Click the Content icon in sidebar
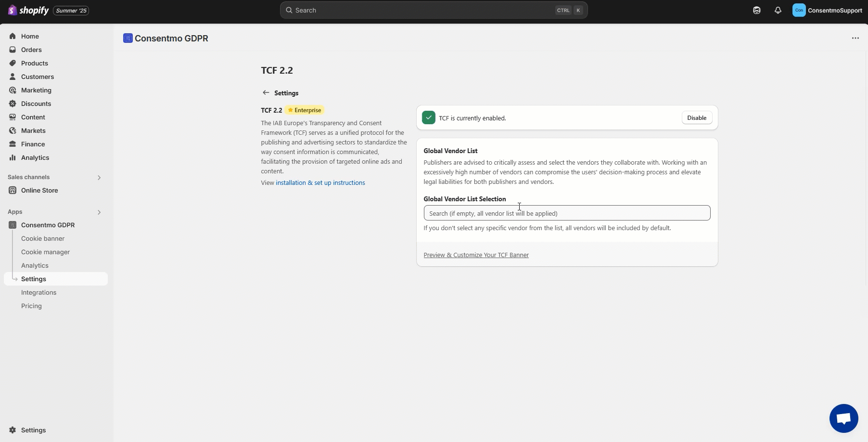 (x=13, y=117)
